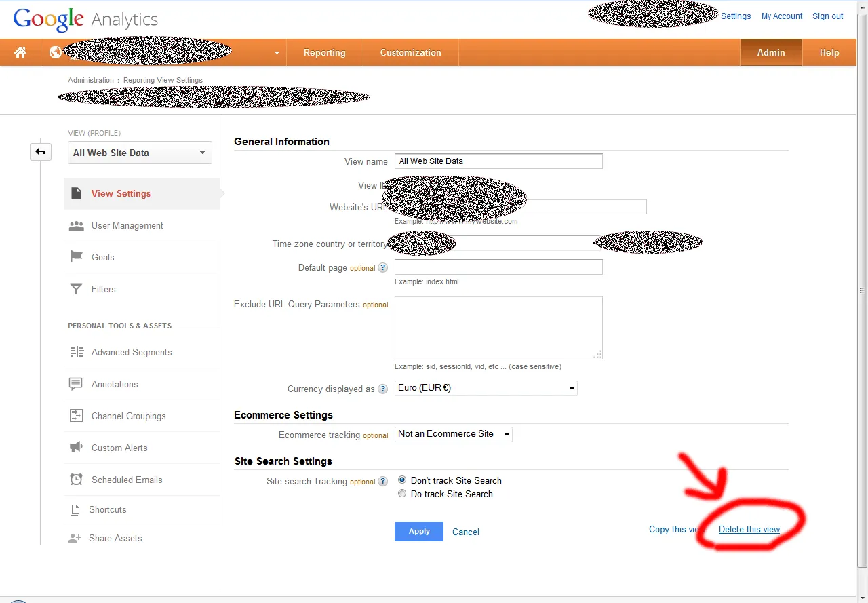
Task: Click the Annotations speech bubble icon
Action: (77, 384)
